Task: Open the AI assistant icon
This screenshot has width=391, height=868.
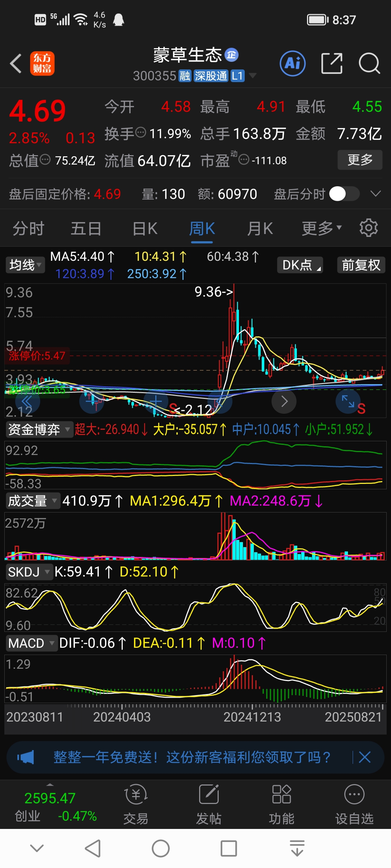Action: 293,64
